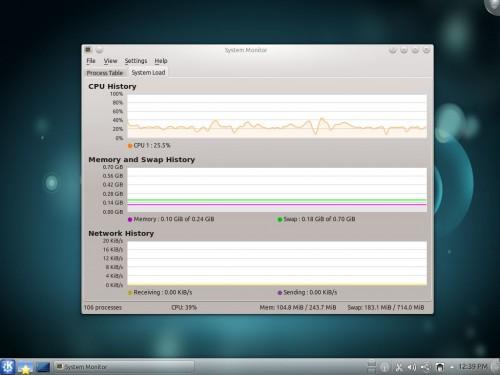
Task: Open the View menu
Action: [x=110, y=61]
